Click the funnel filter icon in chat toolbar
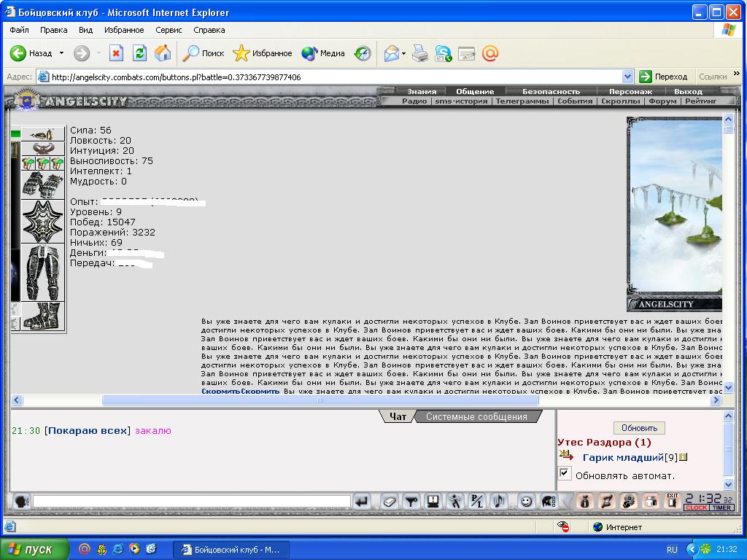Screen dimensions: 747x560 point(411,501)
